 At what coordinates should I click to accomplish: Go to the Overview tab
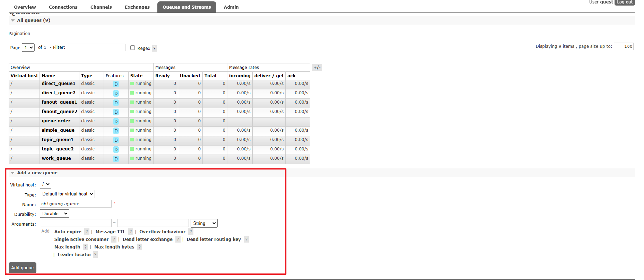tap(25, 7)
